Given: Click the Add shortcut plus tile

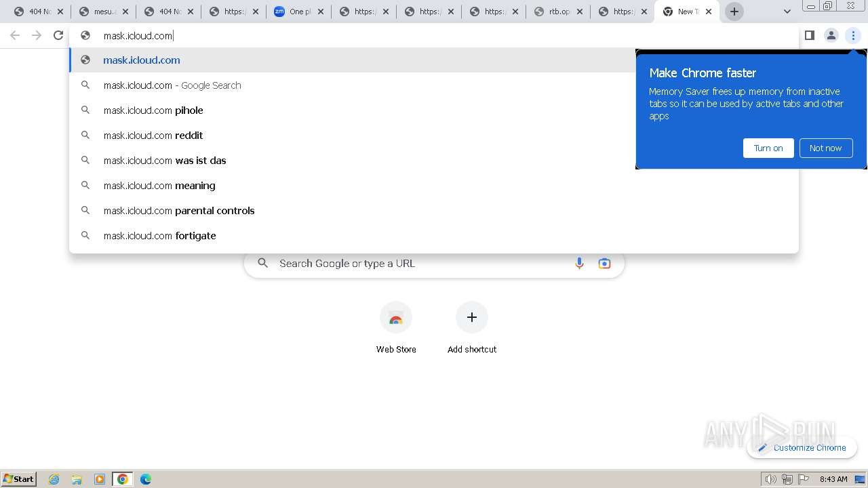Looking at the screenshot, I should pos(472,327).
